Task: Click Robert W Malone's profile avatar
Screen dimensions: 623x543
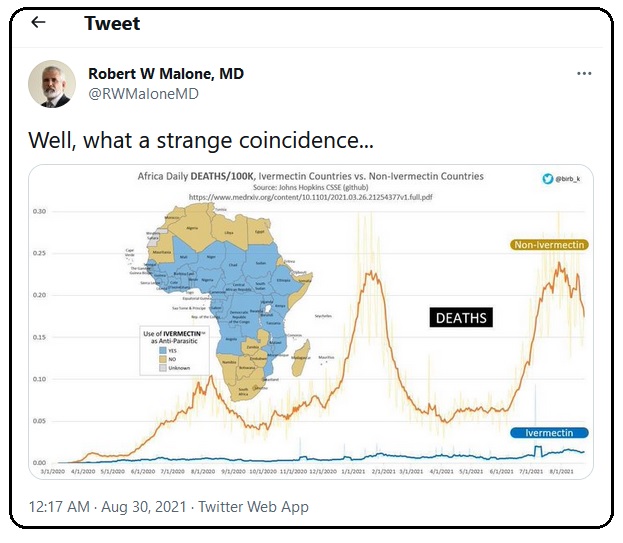Action: (x=51, y=84)
